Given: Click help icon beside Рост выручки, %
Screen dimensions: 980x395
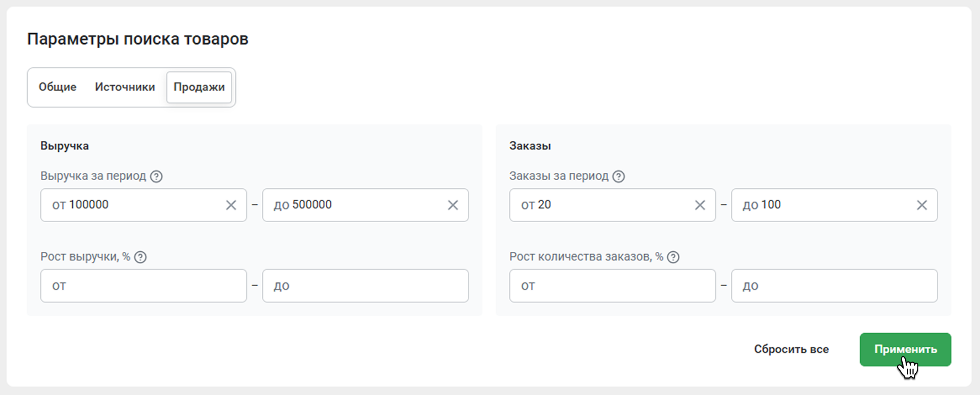Looking at the screenshot, I should (140, 257).
